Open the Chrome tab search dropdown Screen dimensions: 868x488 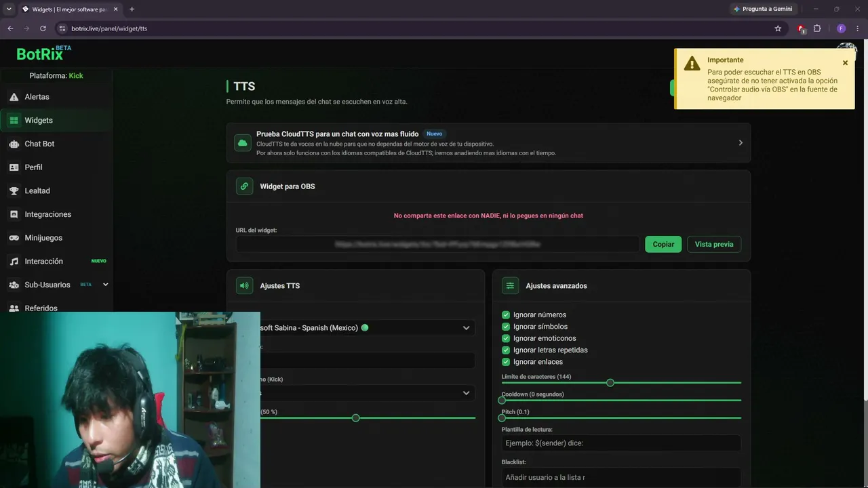tap(9, 9)
